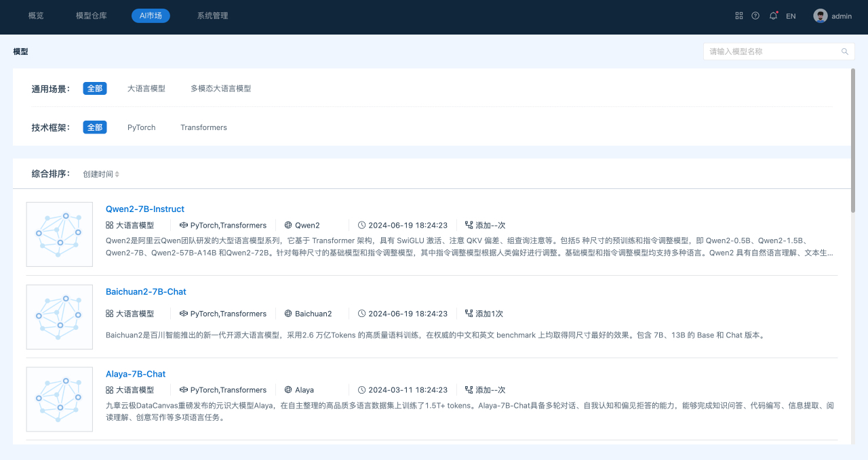The height and width of the screenshot is (460, 868).
Task: Go to the 模型仓库 tab
Action: tap(91, 16)
